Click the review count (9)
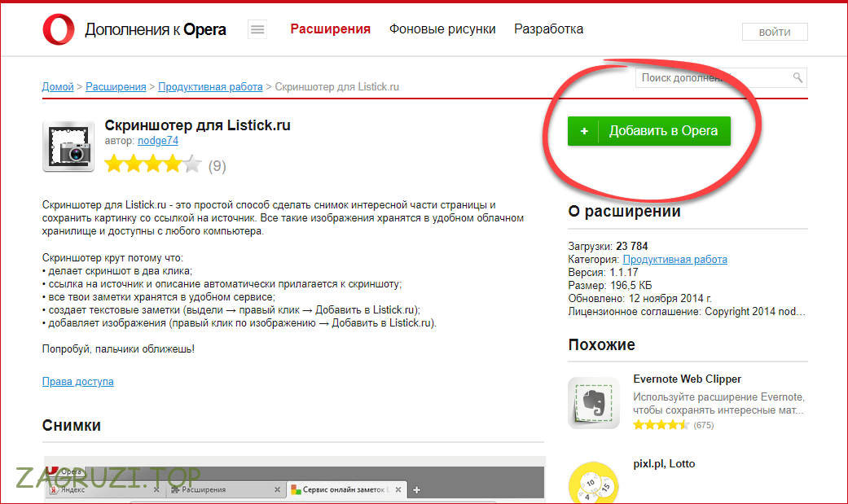This screenshot has width=848, height=504. pyautogui.click(x=217, y=166)
